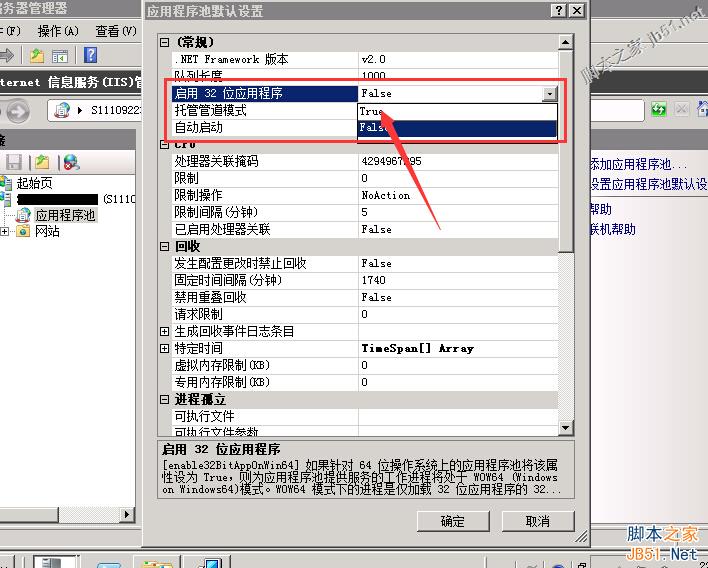Open the 启用 32 位应用程序 dropdown arrow
708x568 pixels.
(x=549, y=94)
